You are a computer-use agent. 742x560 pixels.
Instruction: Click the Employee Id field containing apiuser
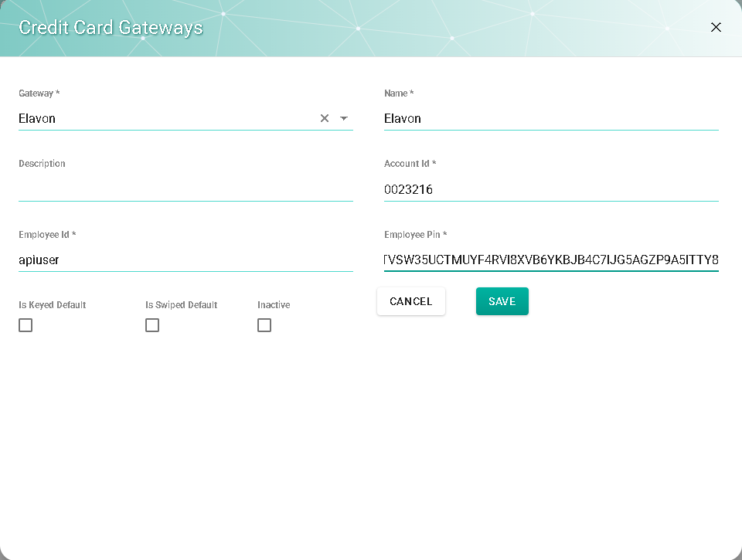pos(185,260)
